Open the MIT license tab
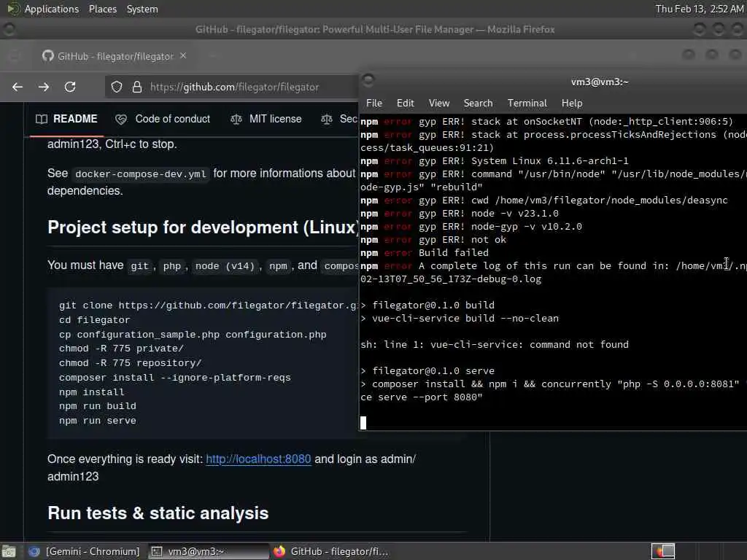Viewport: 747px width, 560px height. [266, 119]
